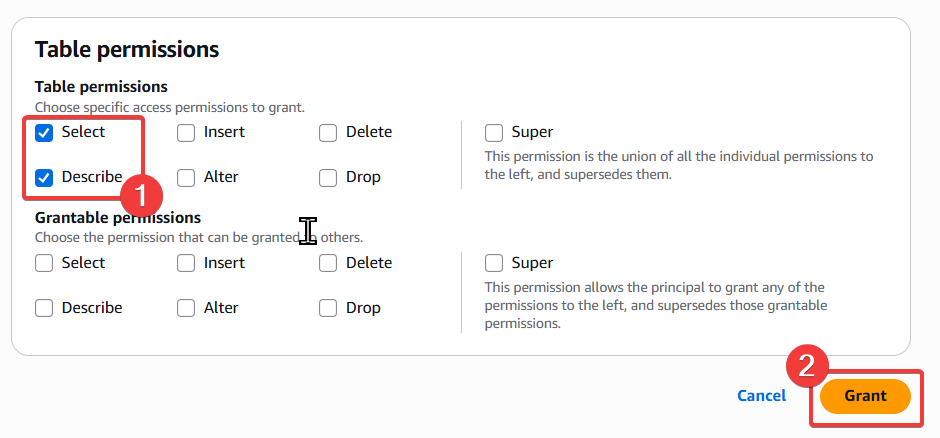Click the red step 2 badge

tap(811, 366)
